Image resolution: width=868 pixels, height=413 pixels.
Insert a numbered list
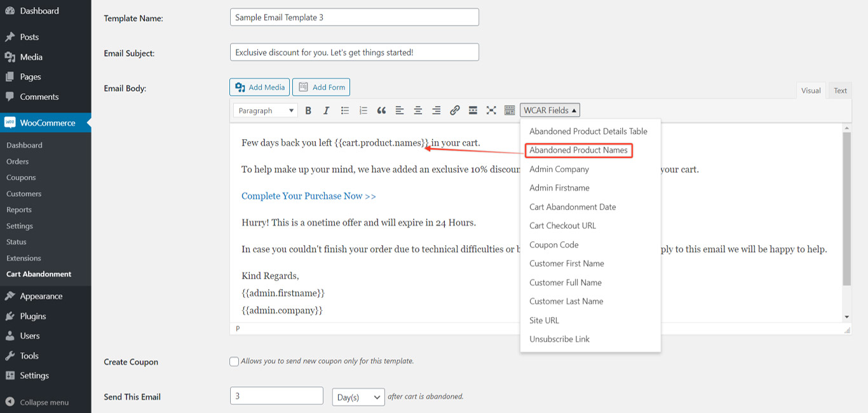(363, 111)
